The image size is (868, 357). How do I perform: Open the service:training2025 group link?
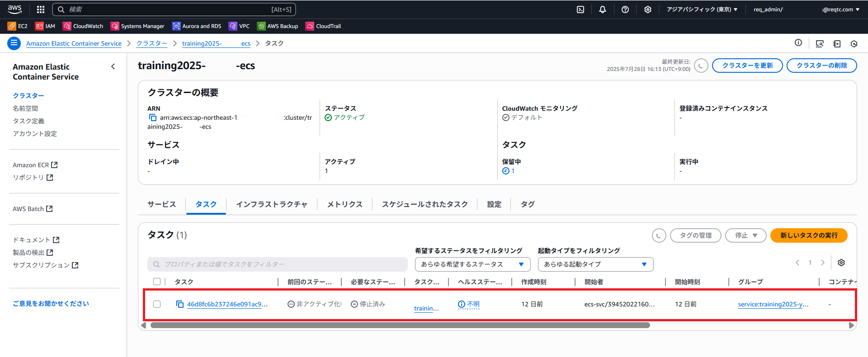(x=773, y=304)
